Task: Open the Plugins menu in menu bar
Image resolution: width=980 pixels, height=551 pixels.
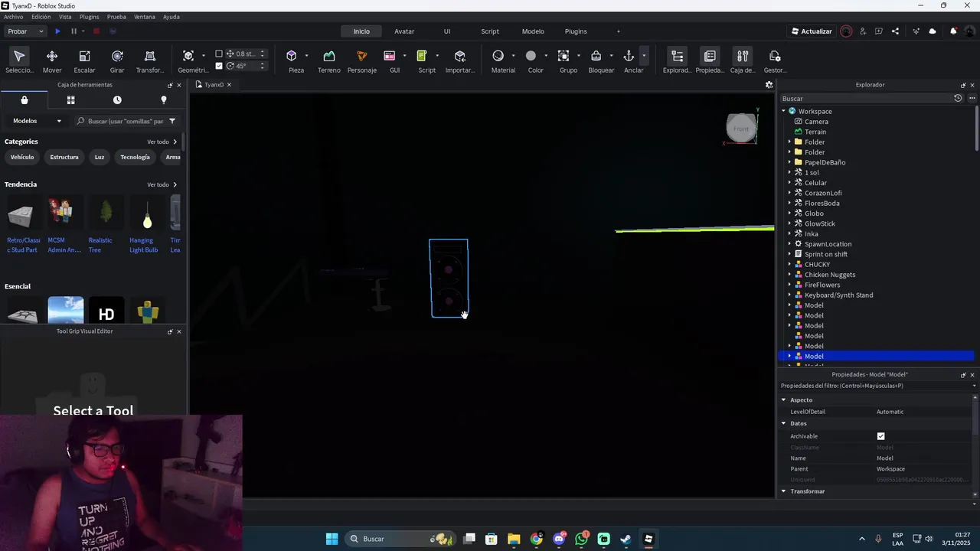Action: point(89,16)
